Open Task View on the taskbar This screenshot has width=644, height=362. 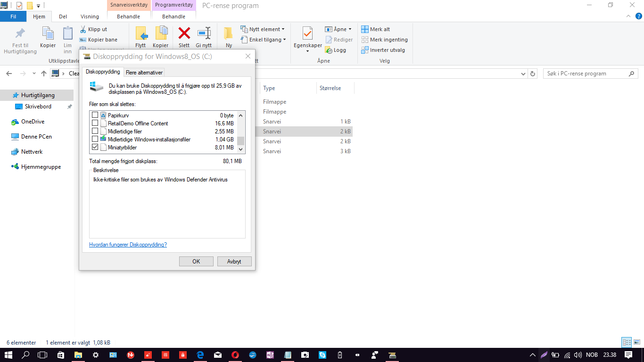[42, 355]
